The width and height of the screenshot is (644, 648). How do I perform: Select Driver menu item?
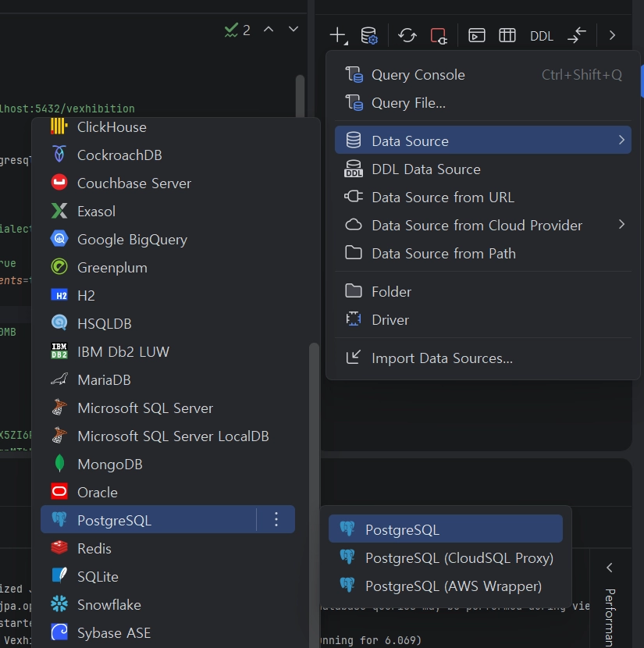point(483,320)
